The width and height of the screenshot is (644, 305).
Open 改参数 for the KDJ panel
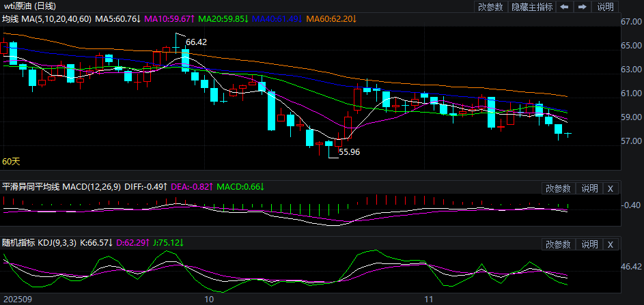coord(558,244)
